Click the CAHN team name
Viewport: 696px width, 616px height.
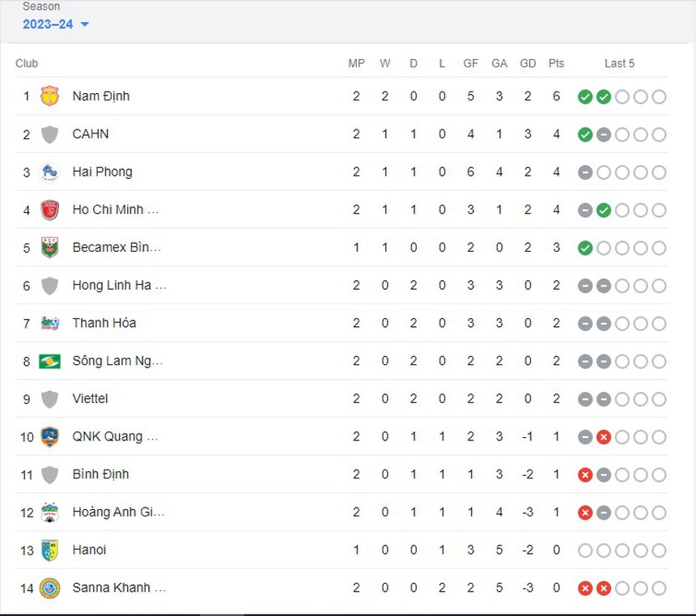click(x=91, y=134)
